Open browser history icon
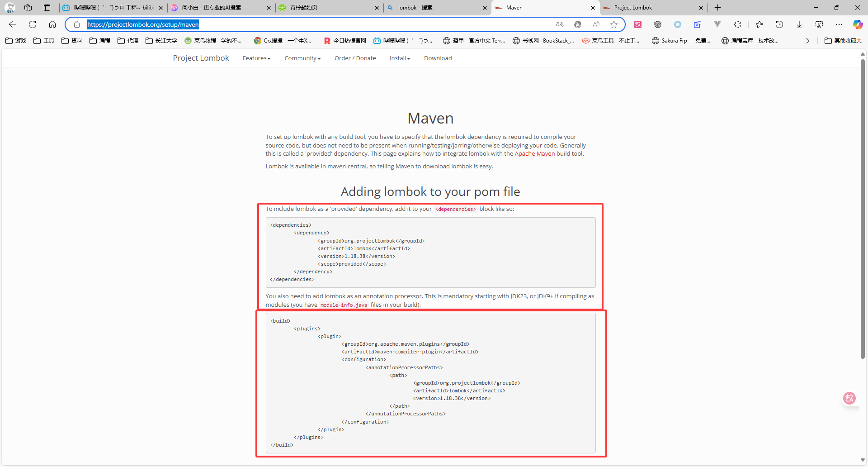 pyautogui.click(x=779, y=24)
